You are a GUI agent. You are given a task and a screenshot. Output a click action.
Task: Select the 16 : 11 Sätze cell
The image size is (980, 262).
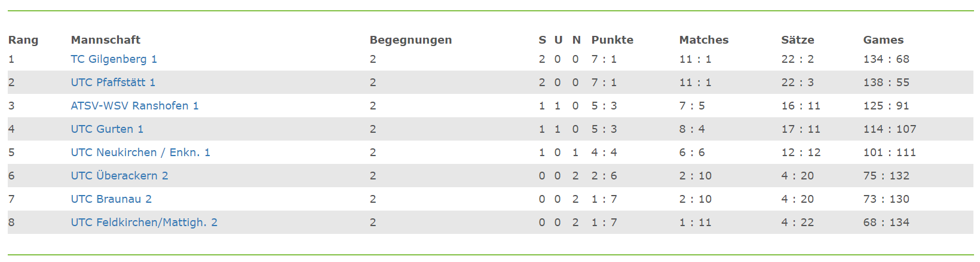(x=801, y=106)
